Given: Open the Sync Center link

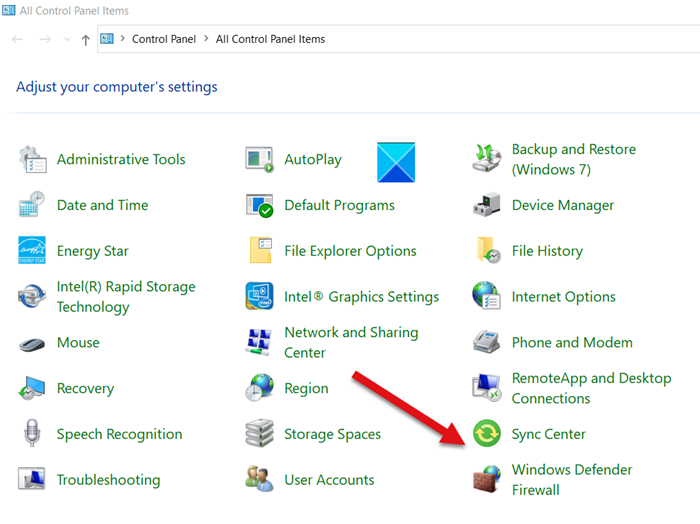Looking at the screenshot, I should coord(548,434).
